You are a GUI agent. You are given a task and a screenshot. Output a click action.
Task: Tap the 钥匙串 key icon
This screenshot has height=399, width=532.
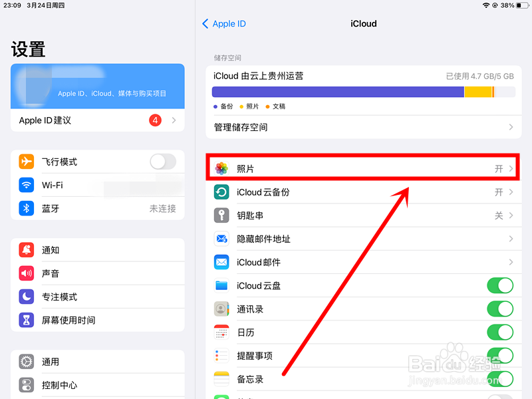point(221,215)
